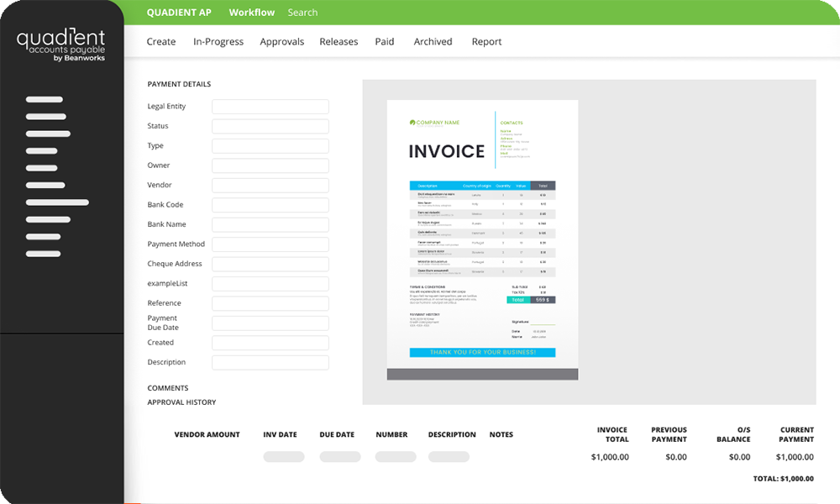
Task: Click the Payment Method field
Action: point(270,244)
